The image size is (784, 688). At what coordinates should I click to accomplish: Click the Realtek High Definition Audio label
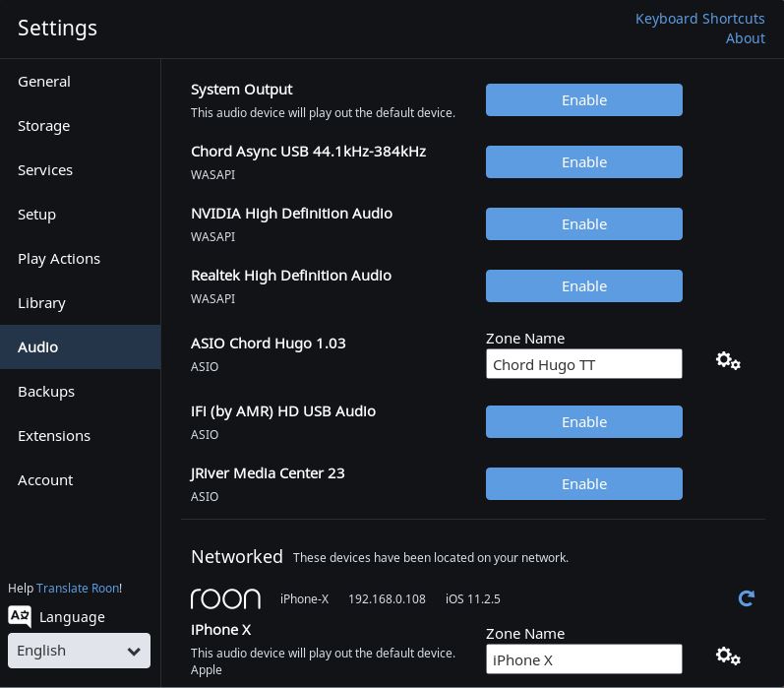point(291,276)
